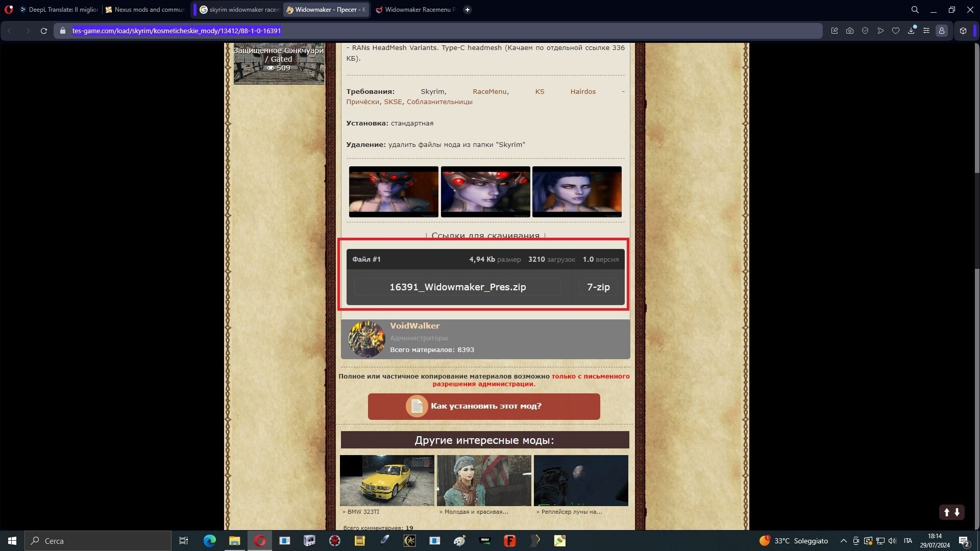Click the Opera GX taskbar icon
Viewport: 980px width, 551px height.
point(260,541)
